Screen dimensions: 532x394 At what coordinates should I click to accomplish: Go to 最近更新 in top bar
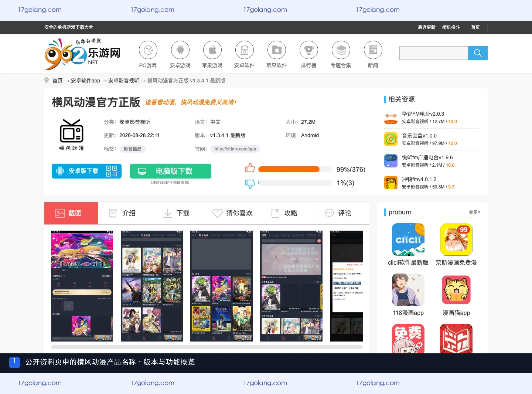(x=427, y=27)
